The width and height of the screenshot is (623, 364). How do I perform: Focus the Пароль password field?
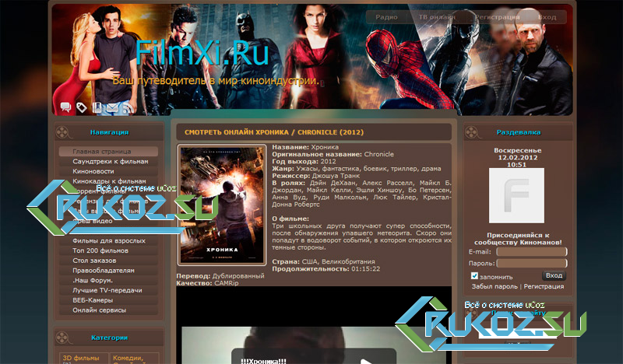(532, 263)
